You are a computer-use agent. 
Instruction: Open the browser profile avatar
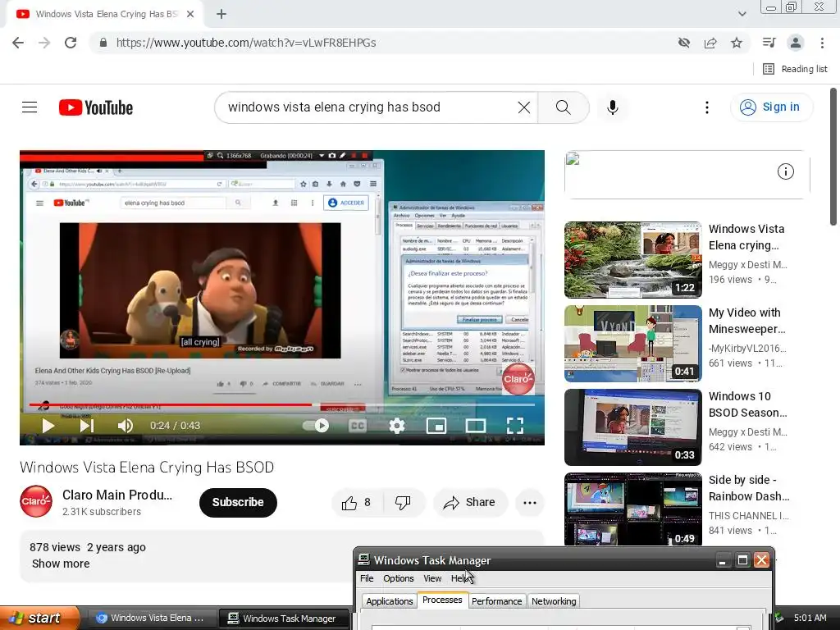coord(796,43)
